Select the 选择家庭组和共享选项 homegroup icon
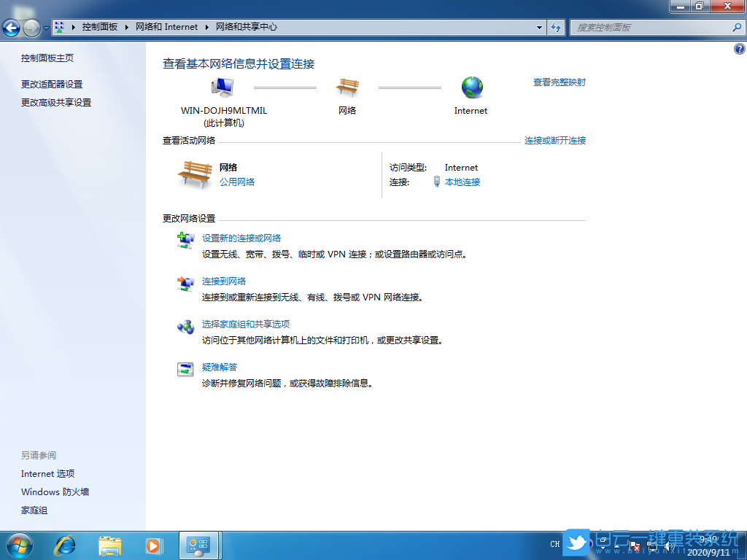747x560 pixels. tap(185, 327)
